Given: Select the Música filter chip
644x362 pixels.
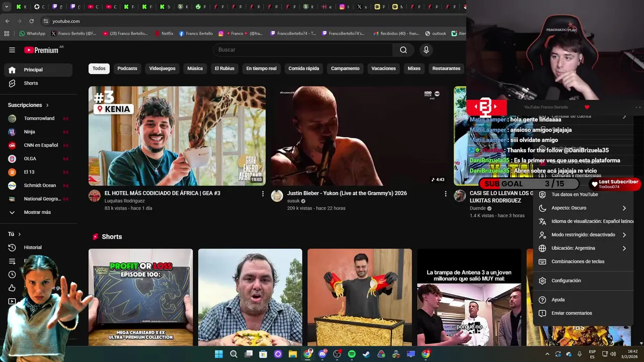Looking at the screenshot, I should pos(195,68).
